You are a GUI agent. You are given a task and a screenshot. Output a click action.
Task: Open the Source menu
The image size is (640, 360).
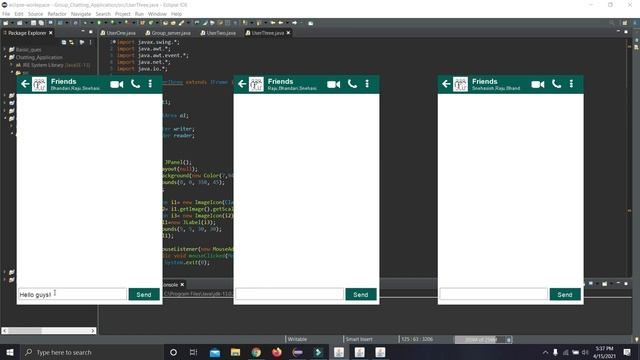[x=36, y=14]
